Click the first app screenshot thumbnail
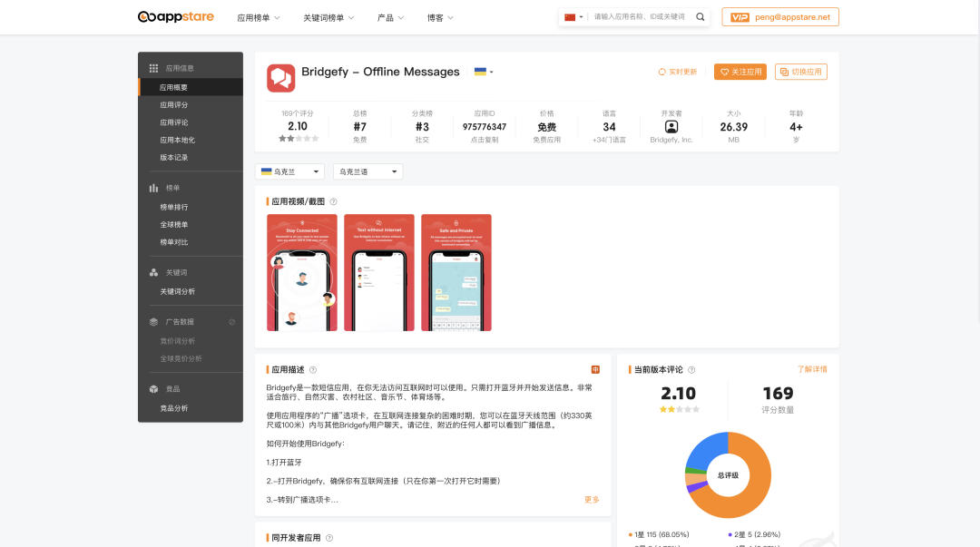The image size is (980, 547). point(302,271)
